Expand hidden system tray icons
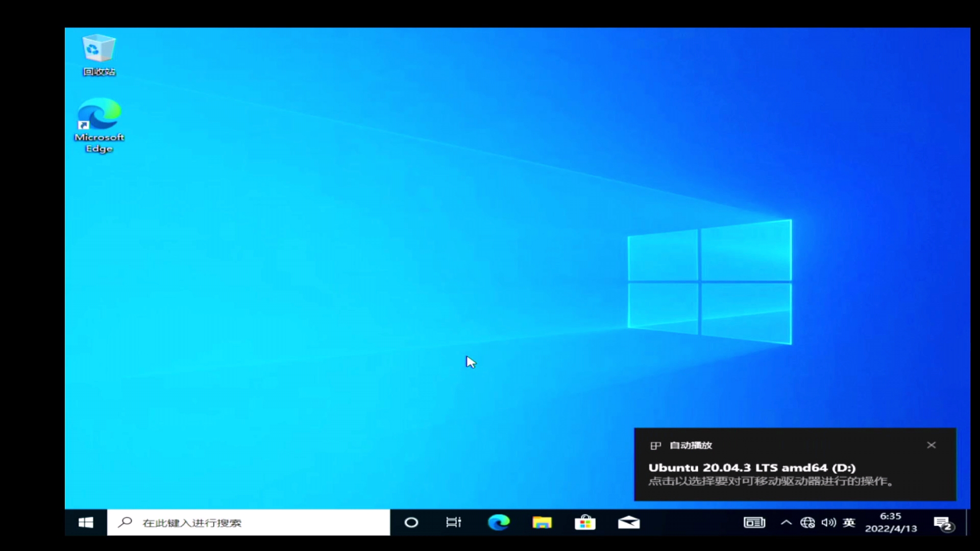Screen dimensions: 980x551 click(786, 522)
